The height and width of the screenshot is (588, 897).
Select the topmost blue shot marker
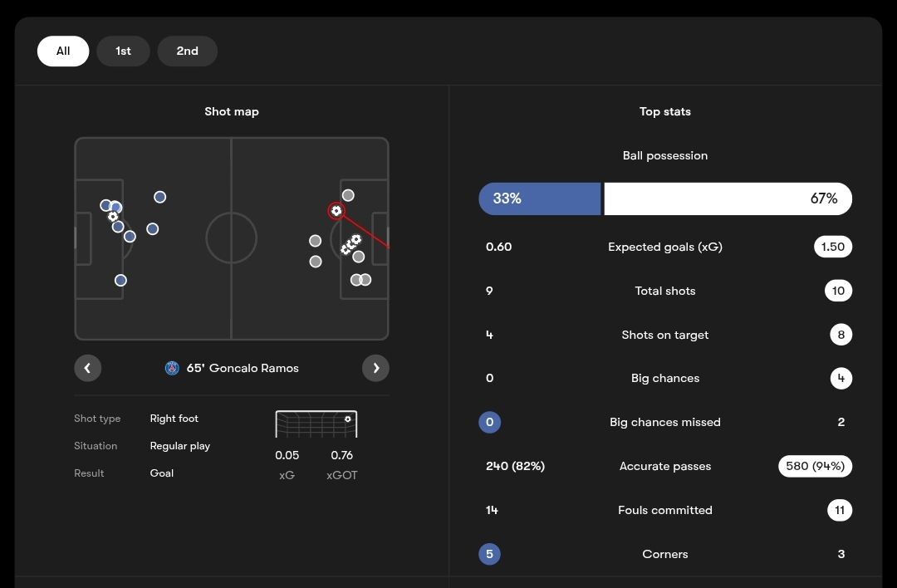coord(159,197)
